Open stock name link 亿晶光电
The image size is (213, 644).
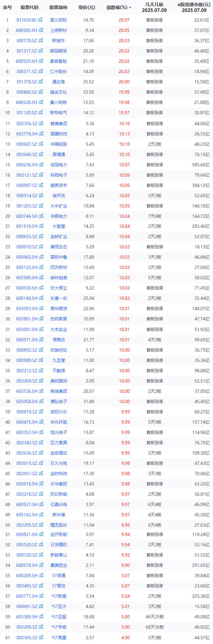(58, 504)
